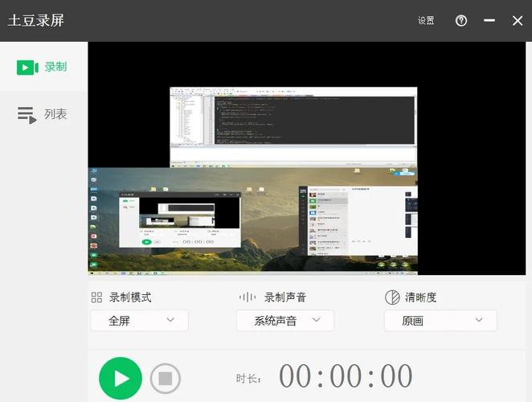
Task: Close the 土豆录屏 window
Action: coord(518,21)
